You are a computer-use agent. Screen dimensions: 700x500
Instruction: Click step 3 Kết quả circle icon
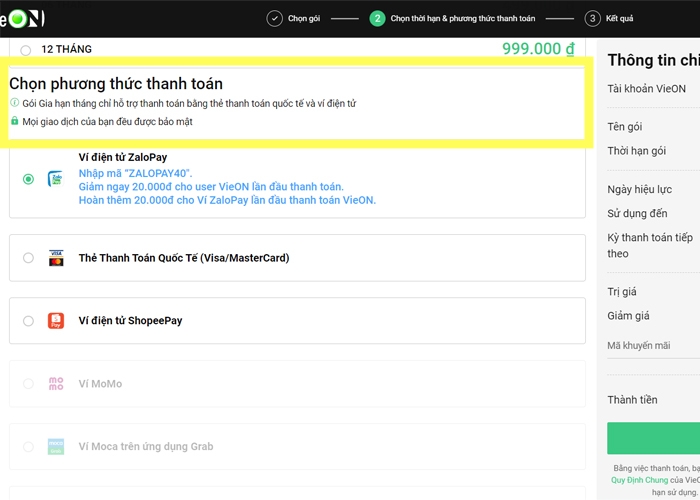pos(592,19)
